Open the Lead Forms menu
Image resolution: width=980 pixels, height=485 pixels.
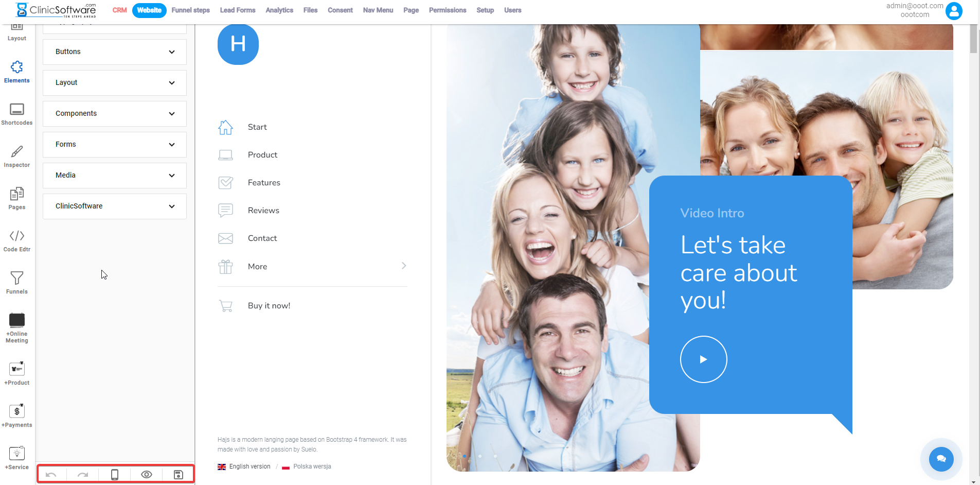[x=238, y=10]
